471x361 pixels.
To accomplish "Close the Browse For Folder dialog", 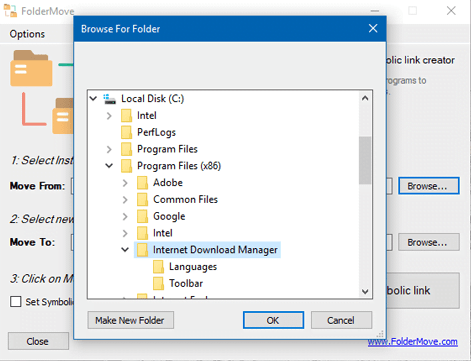I will coord(373,28).
